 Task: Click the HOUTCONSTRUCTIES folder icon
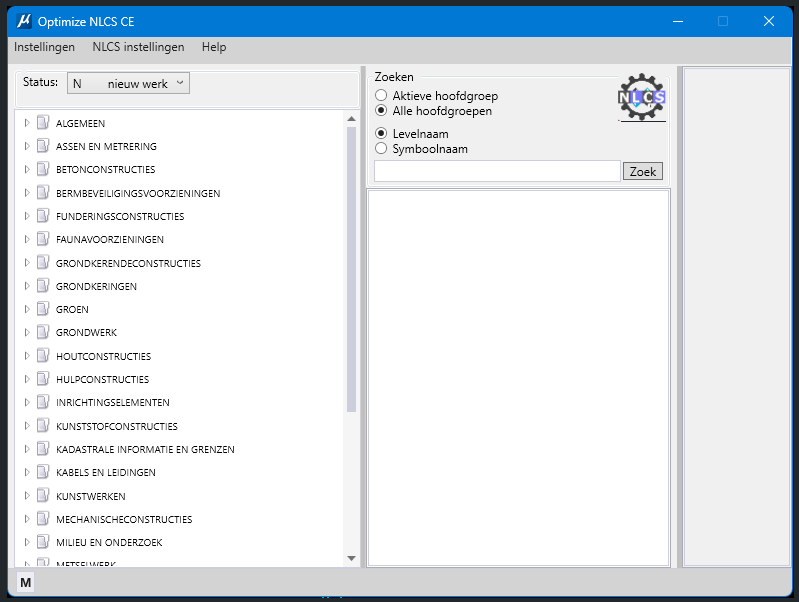(x=43, y=355)
